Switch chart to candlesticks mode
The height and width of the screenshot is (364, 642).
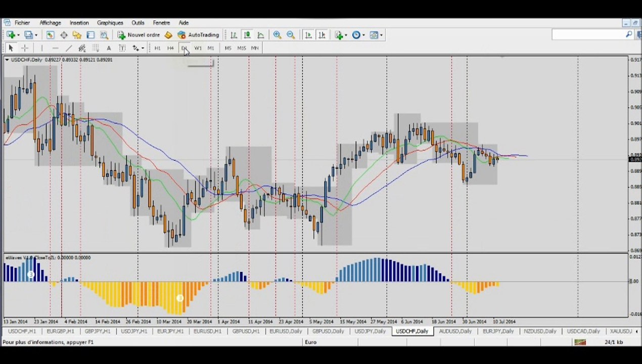[x=247, y=35]
